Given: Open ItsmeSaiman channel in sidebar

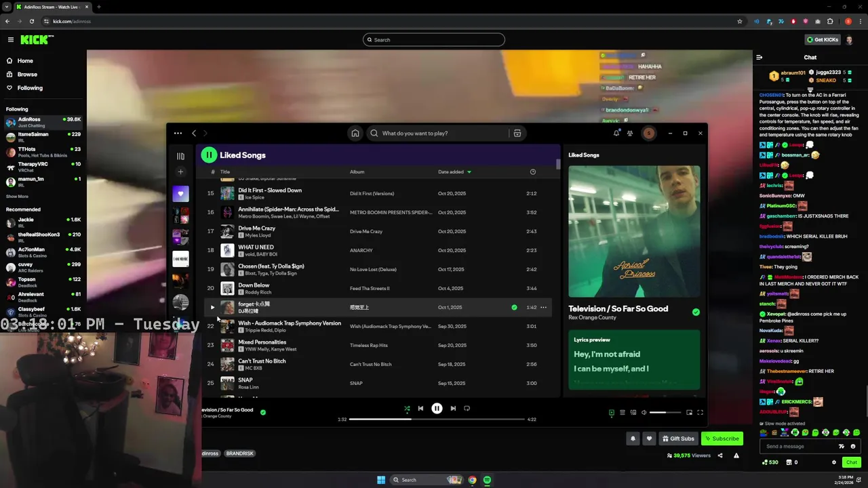Looking at the screenshot, I should pyautogui.click(x=43, y=137).
